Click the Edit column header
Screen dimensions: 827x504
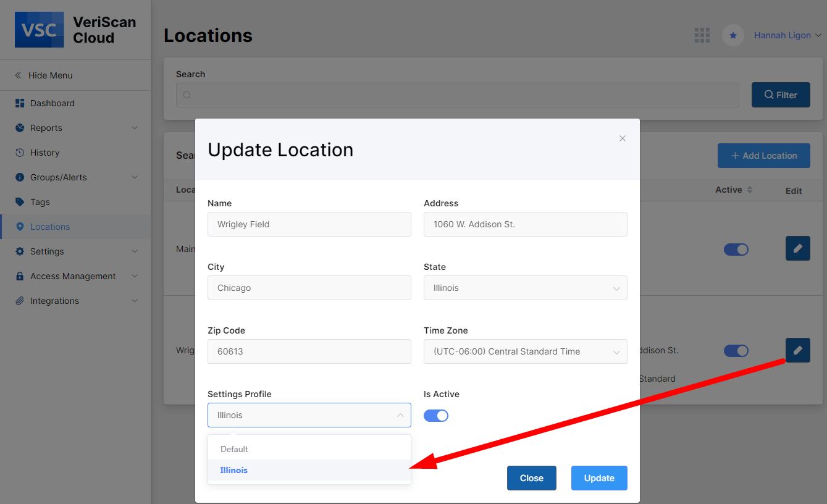pyautogui.click(x=794, y=191)
